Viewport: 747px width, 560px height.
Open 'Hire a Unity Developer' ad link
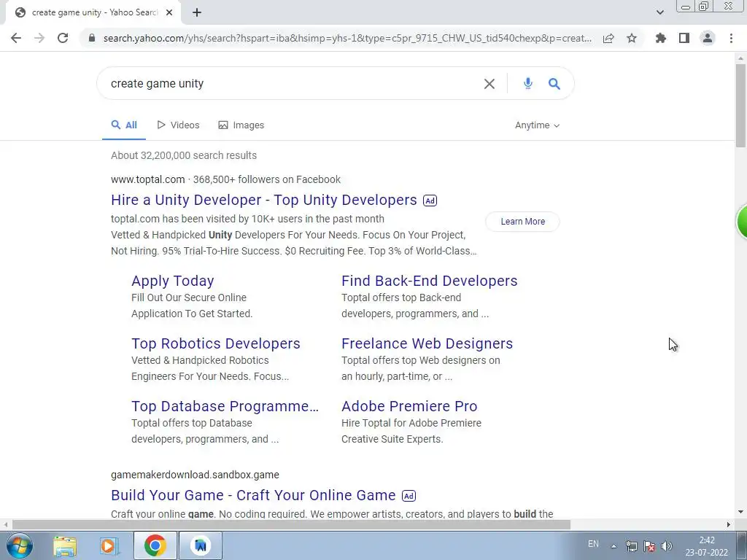264,200
